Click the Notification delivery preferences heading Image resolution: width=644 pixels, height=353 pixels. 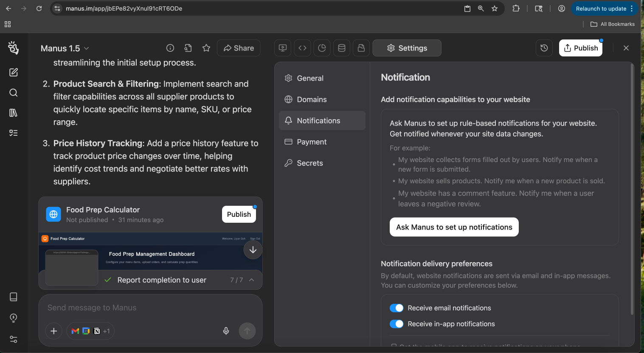click(436, 263)
